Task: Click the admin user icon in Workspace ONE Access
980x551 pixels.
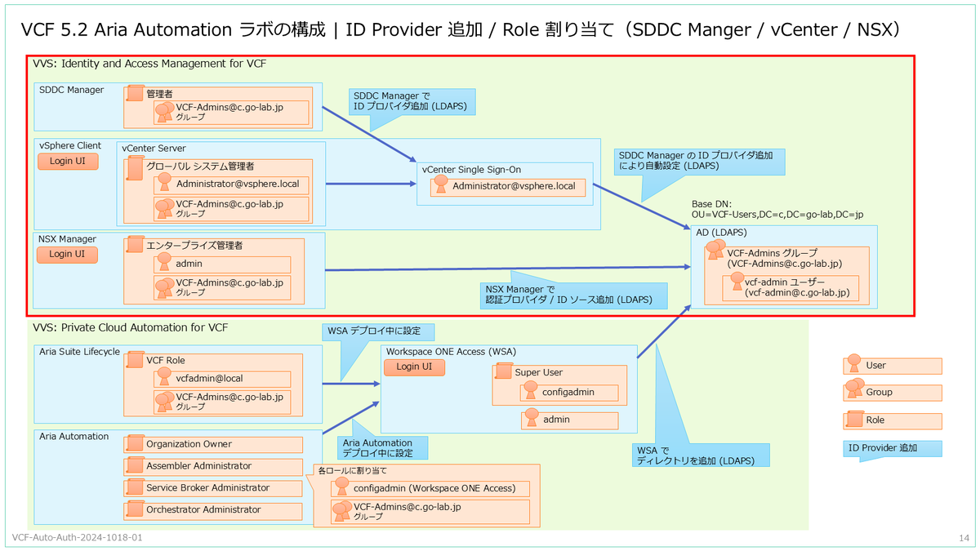Action: pyautogui.click(x=531, y=419)
